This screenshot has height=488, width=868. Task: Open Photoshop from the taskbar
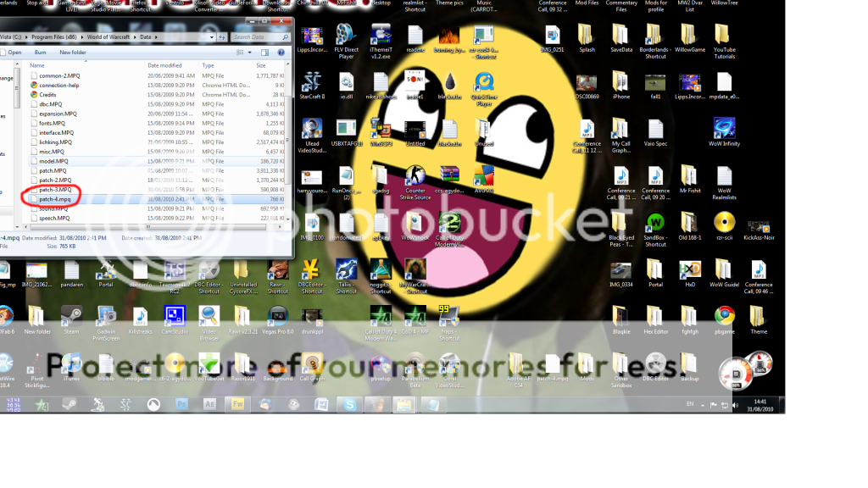[x=181, y=404]
